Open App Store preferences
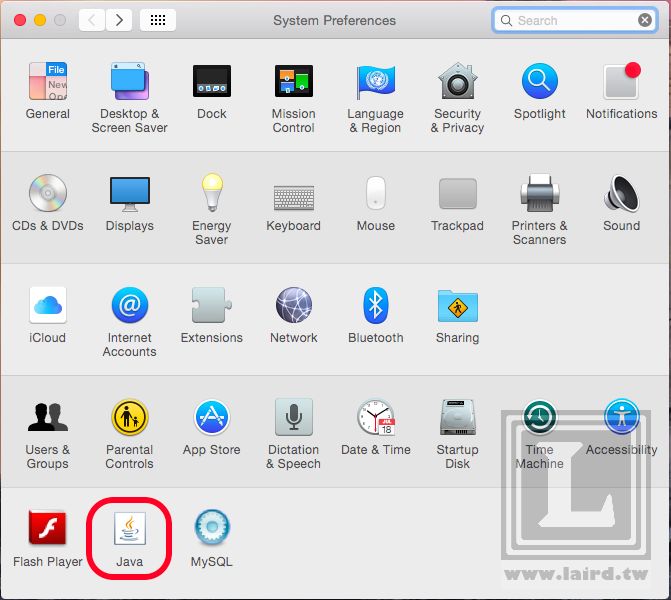671x600 pixels. [212, 417]
